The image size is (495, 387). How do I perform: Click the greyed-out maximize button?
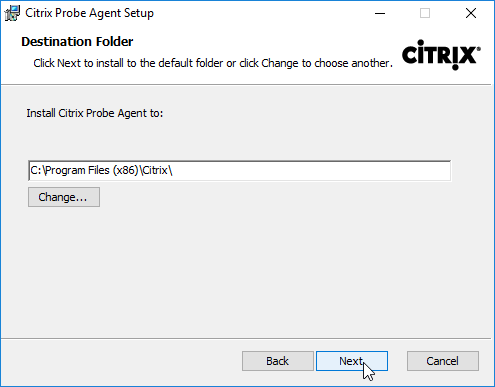[425, 13]
